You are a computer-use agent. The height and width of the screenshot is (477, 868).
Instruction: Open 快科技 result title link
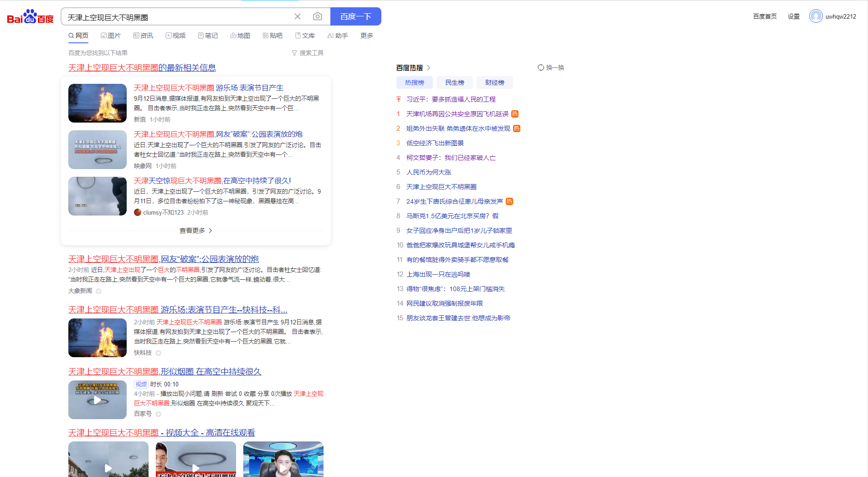tap(178, 309)
